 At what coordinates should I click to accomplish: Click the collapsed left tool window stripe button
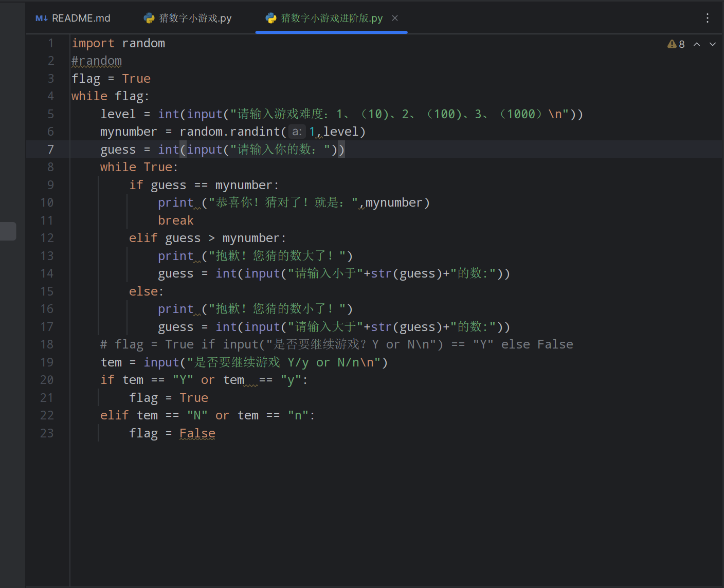8,231
